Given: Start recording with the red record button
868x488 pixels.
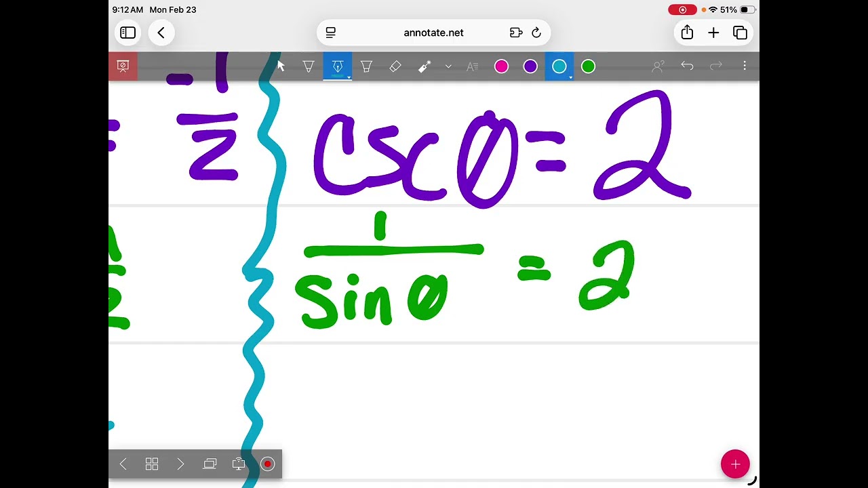Looking at the screenshot, I should 267,464.
